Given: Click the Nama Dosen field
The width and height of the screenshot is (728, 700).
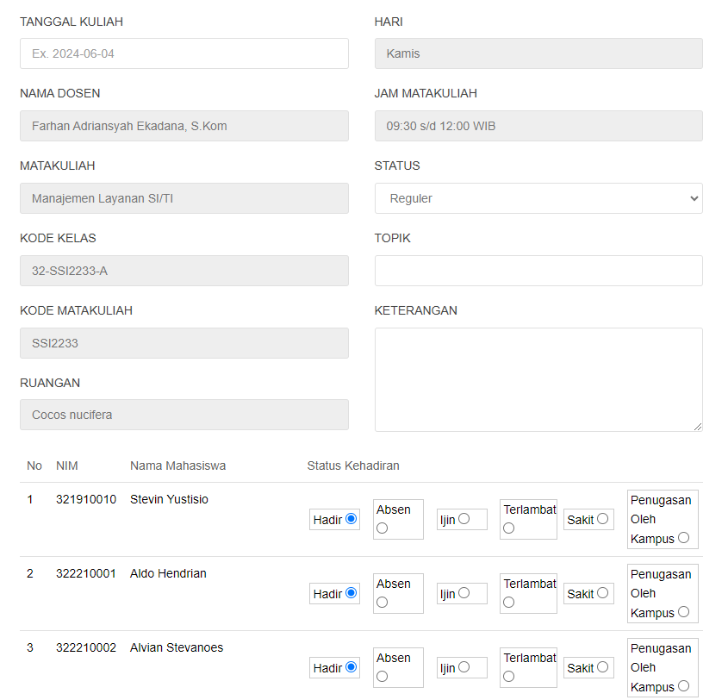Looking at the screenshot, I should [x=184, y=126].
